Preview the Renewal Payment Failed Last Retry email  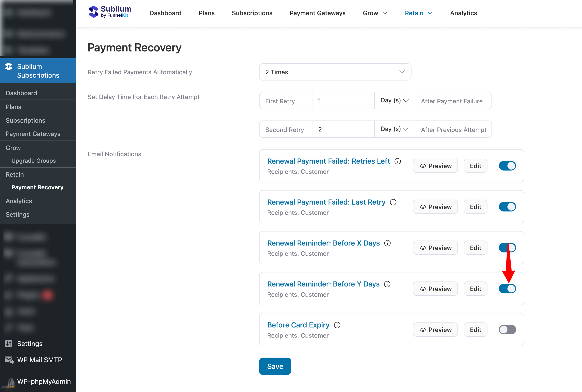tap(435, 207)
